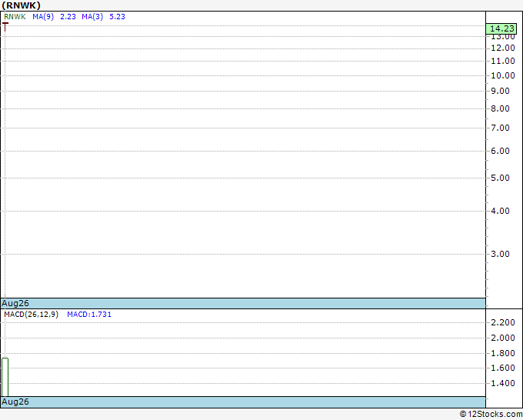Click the 10.00 price axis label
This screenshot has width=523, height=420.
[x=503, y=75]
